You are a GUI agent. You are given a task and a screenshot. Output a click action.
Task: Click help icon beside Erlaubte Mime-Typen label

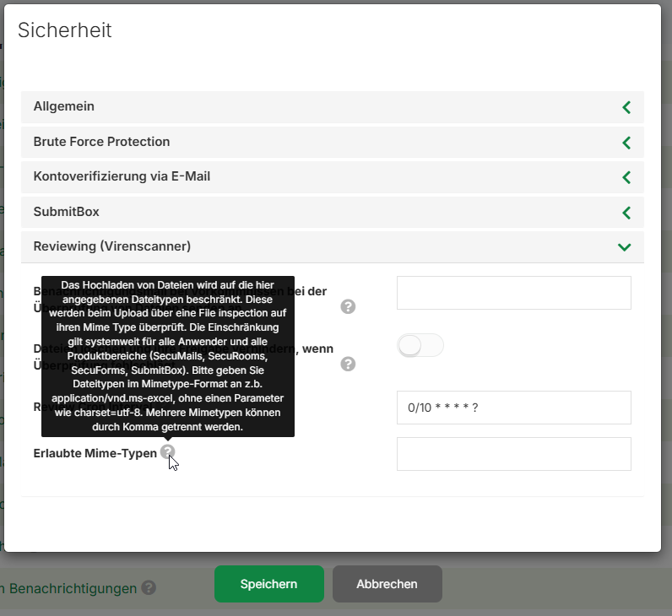[x=167, y=453]
